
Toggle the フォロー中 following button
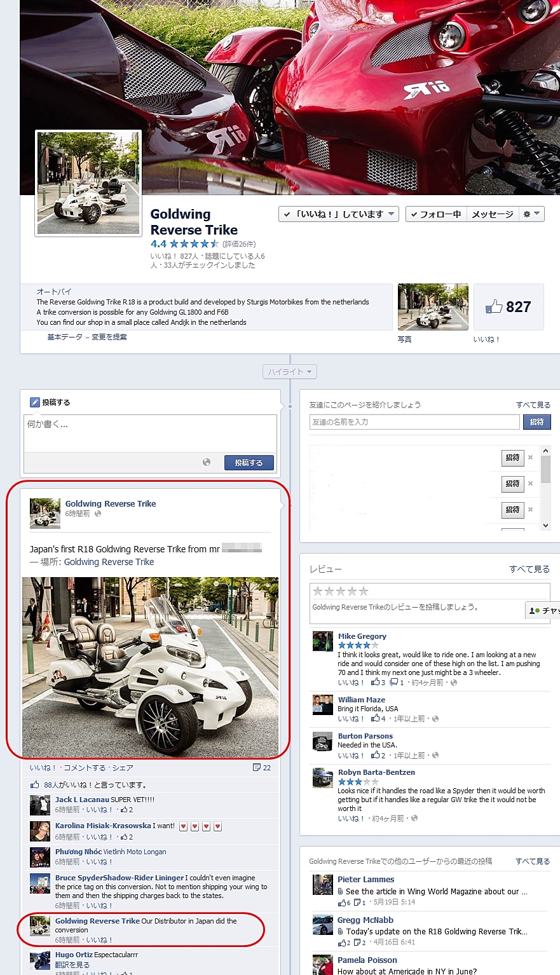click(x=436, y=214)
